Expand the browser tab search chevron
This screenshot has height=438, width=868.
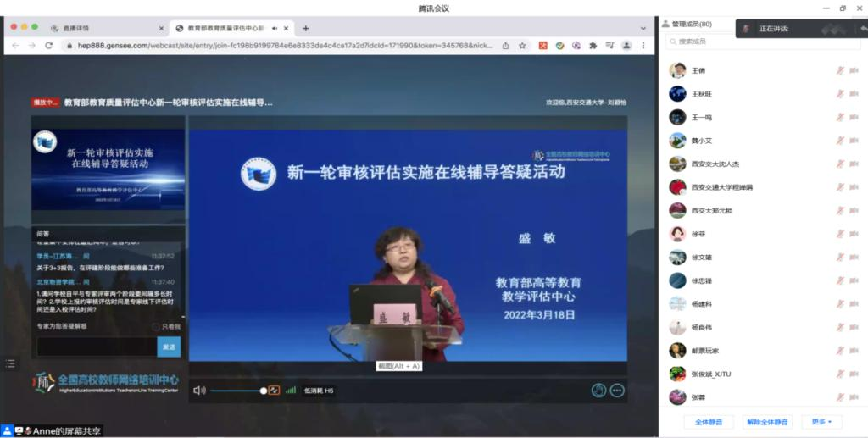click(x=643, y=28)
